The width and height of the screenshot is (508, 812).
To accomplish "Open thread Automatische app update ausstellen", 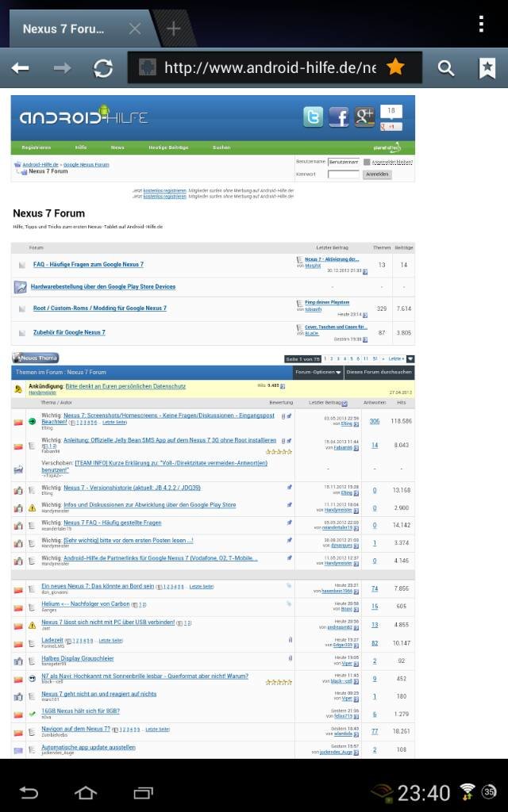I will coord(88,748).
